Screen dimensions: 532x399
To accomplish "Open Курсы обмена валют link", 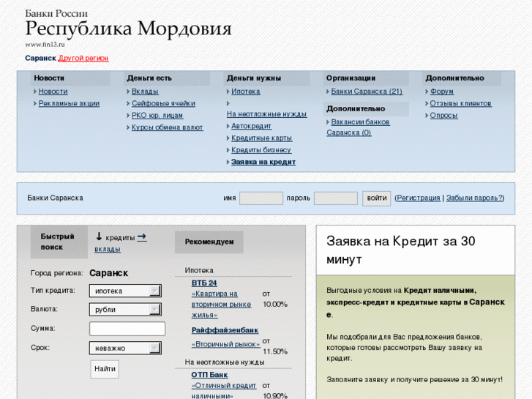I will click(167, 127).
